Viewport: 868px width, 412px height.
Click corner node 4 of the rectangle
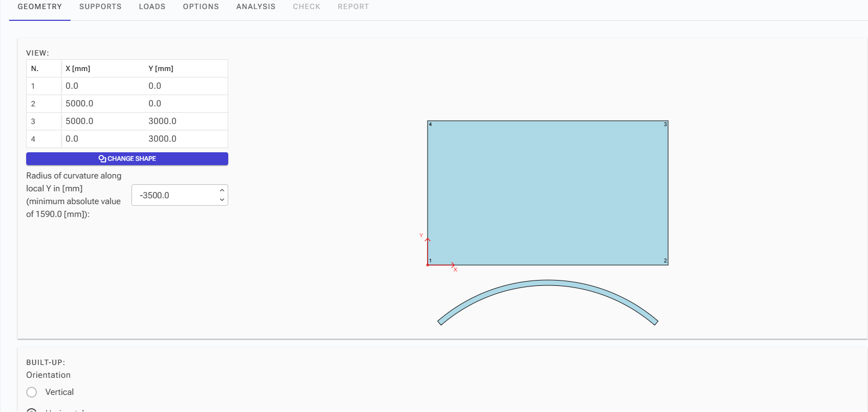[430, 124]
